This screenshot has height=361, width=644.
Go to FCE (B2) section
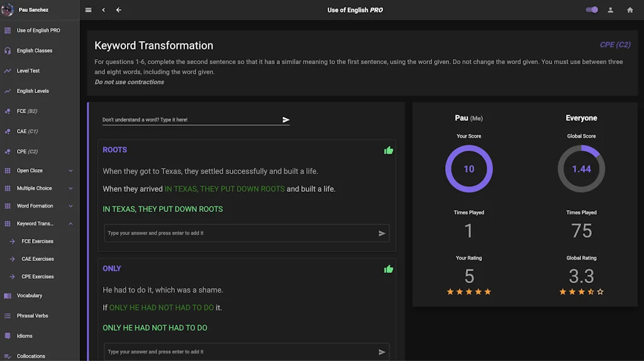40,111
